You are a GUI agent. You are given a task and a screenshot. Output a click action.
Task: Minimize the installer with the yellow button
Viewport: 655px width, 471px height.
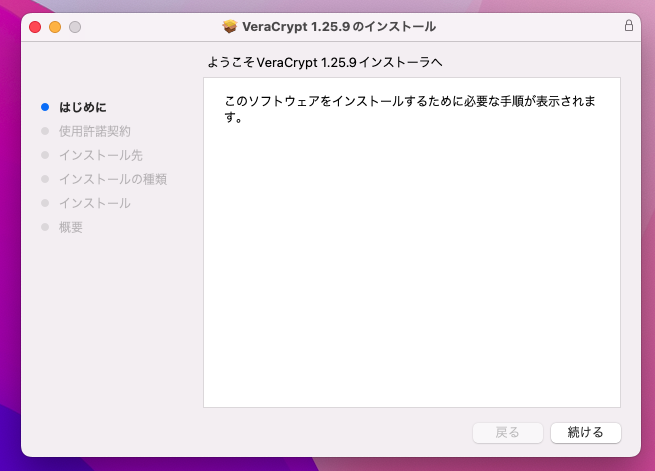pos(55,26)
